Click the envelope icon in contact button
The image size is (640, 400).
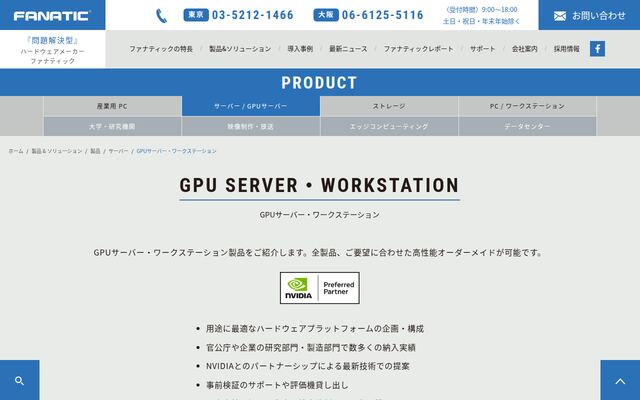click(560, 16)
